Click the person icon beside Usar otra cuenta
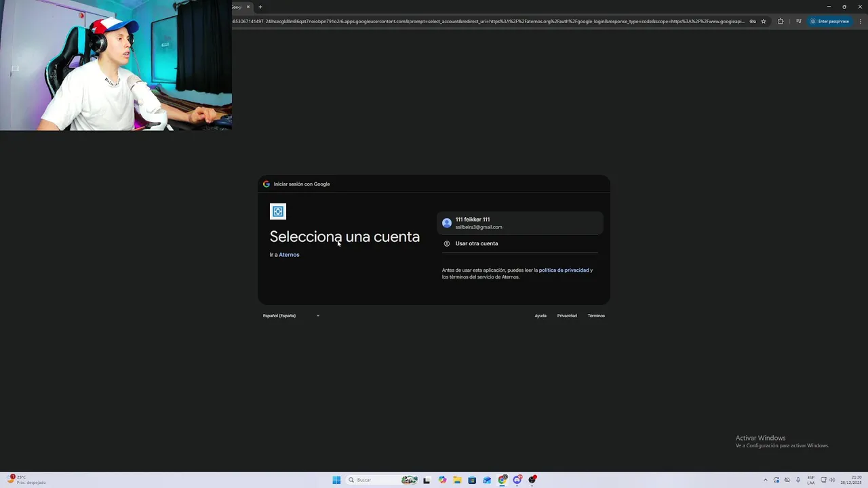The width and height of the screenshot is (868, 488). [447, 243]
